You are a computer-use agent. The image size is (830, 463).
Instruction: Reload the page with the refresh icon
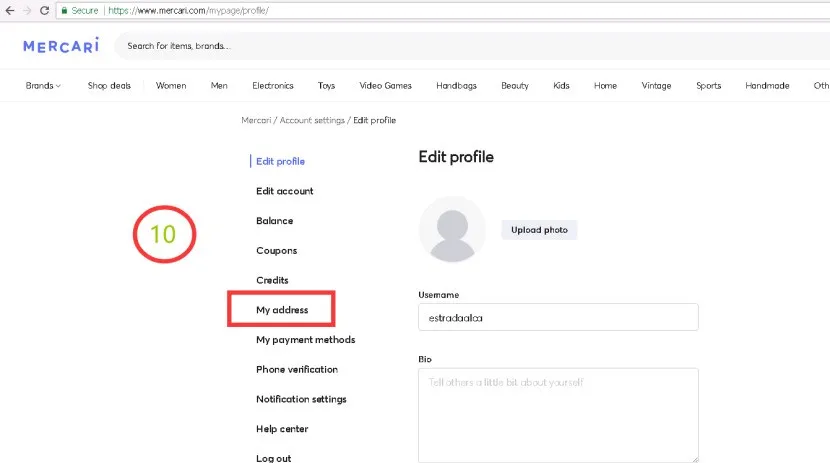tap(44, 11)
